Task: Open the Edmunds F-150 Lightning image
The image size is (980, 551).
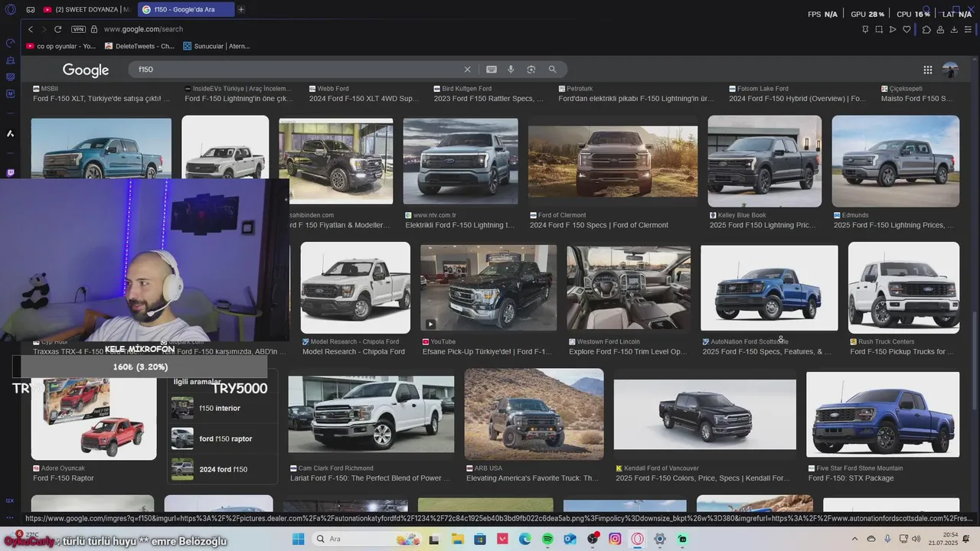Action: [x=896, y=161]
